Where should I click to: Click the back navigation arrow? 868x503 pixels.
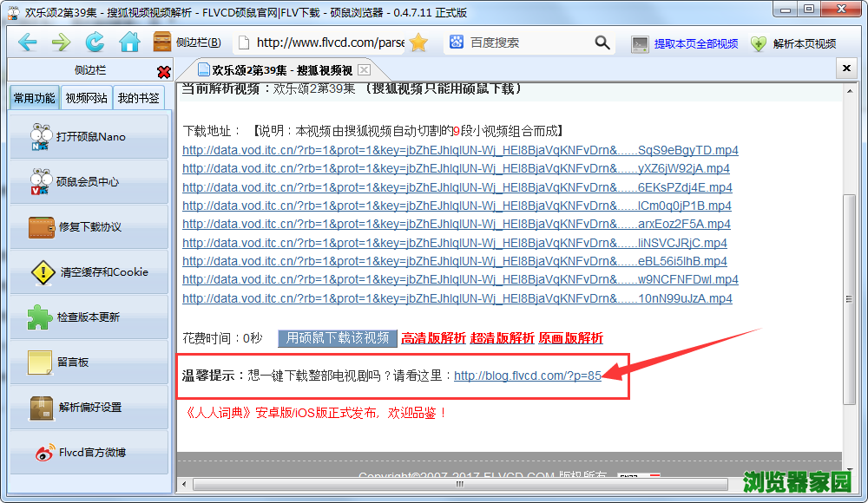coord(27,42)
